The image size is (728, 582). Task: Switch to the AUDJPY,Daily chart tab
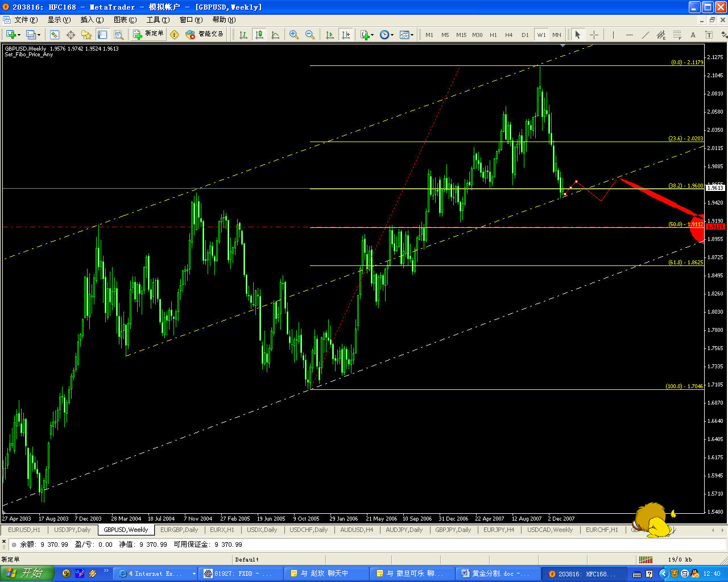pos(404,530)
